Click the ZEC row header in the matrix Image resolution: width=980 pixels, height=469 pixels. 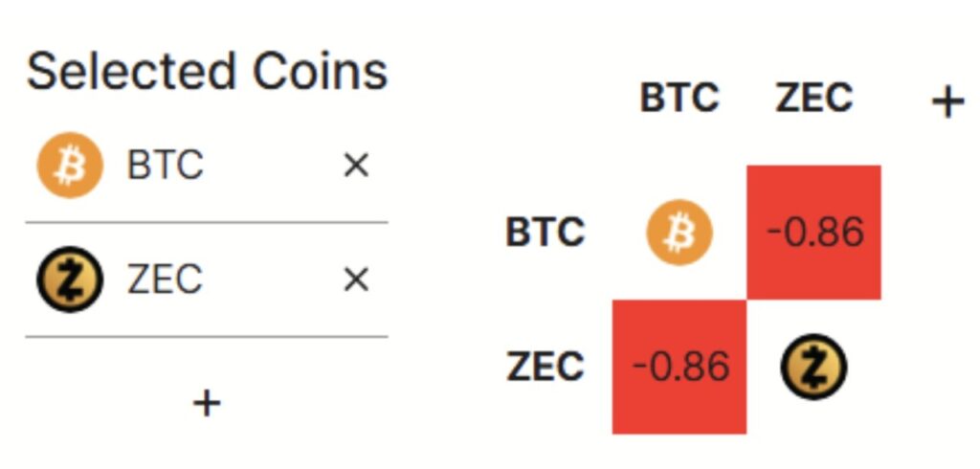click(545, 367)
